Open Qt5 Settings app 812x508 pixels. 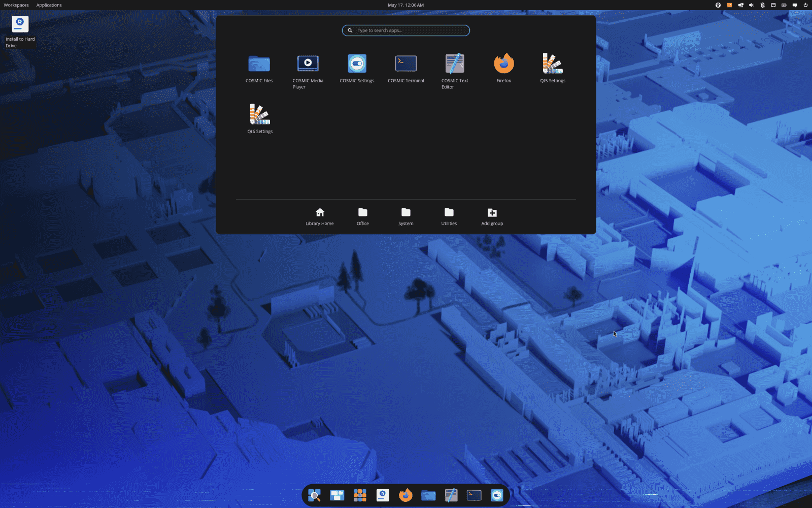coord(553,69)
